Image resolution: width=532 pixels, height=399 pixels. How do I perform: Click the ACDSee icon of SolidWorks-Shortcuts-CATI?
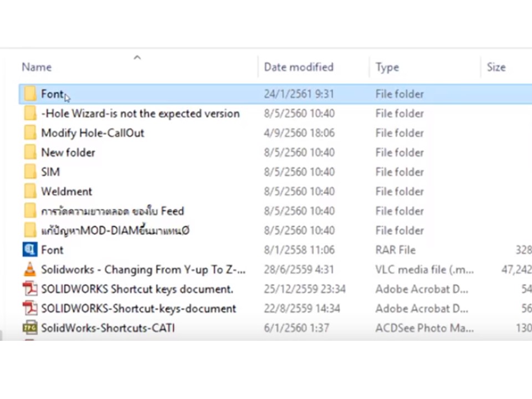(x=30, y=328)
